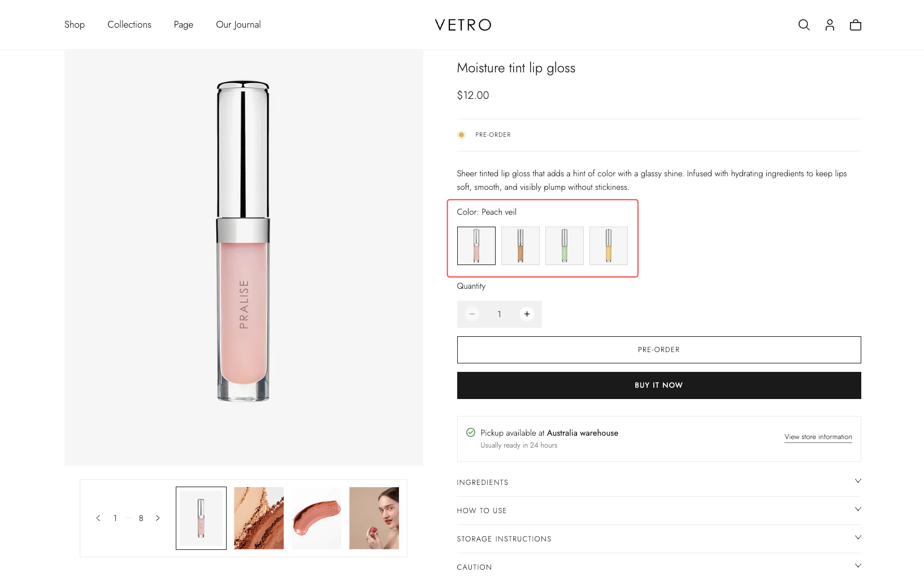Decrease quantity with the minus icon

click(472, 314)
